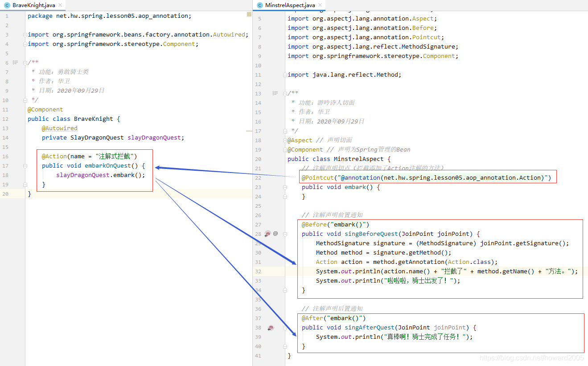The height and width of the screenshot is (366, 588).
Task: Click line number 22 in MinstrelAspect gutter
Action: click(x=258, y=178)
